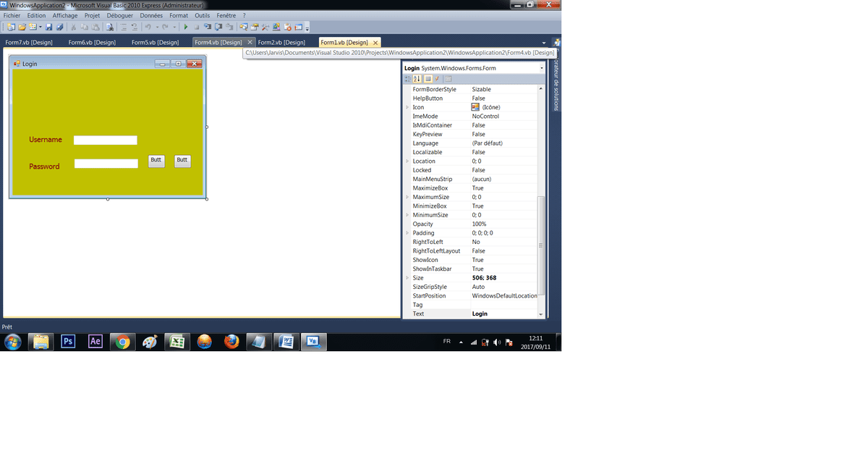Open the Format menu

[179, 15]
